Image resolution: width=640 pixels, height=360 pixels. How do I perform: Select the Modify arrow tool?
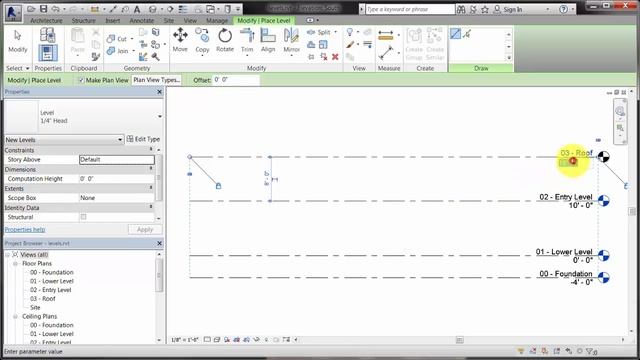click(x=18, y=41)
